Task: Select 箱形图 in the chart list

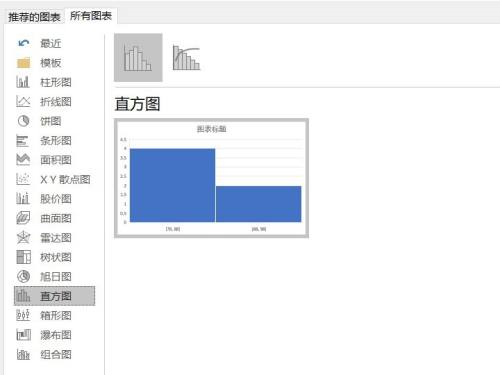Action: pos(44,315)
